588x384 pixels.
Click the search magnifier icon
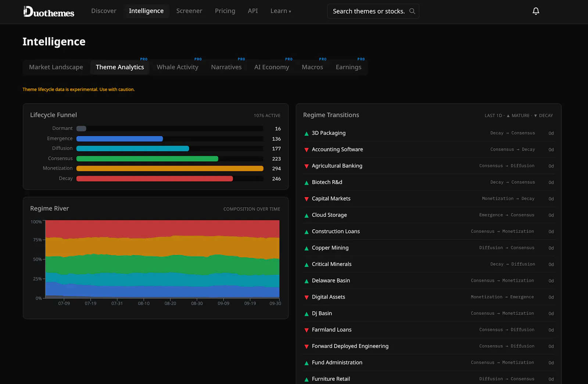(412, 11)
